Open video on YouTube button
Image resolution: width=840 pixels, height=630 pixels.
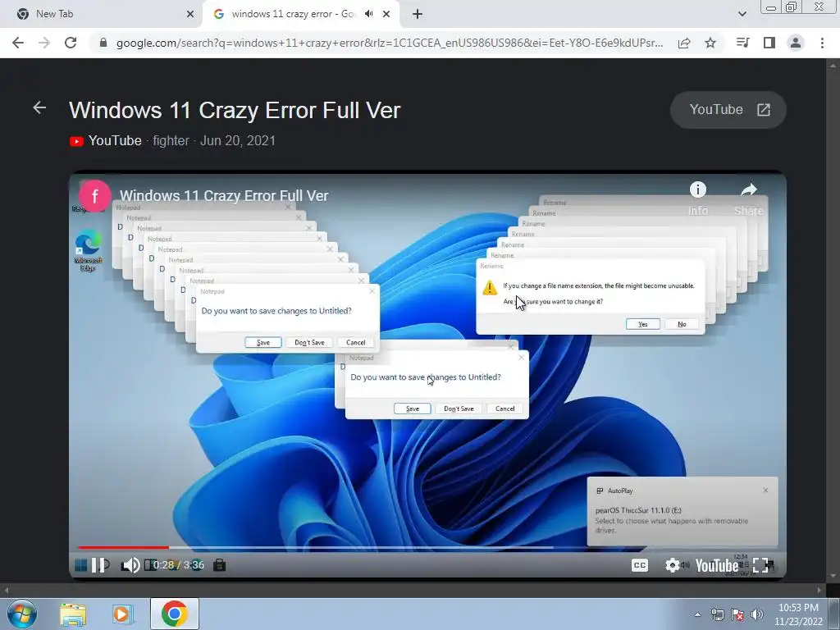tap(728, 110)
